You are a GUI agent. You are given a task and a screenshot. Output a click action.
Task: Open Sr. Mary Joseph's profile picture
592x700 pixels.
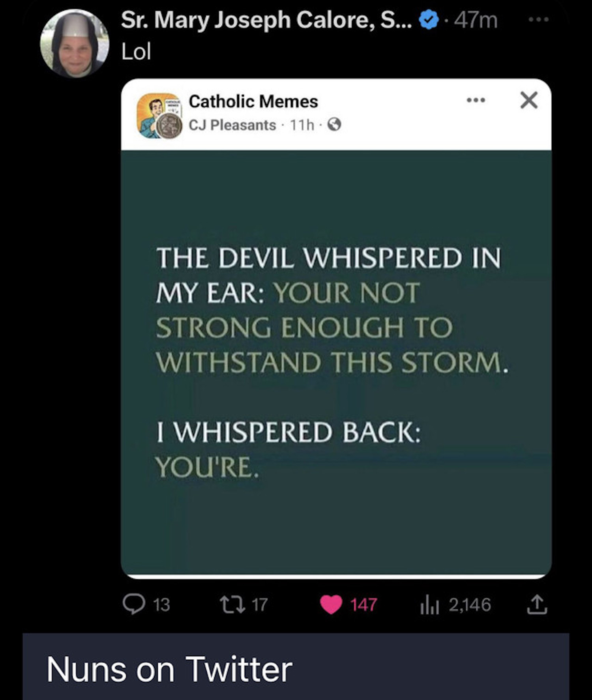pyautogui.click(x=75, y=43)
